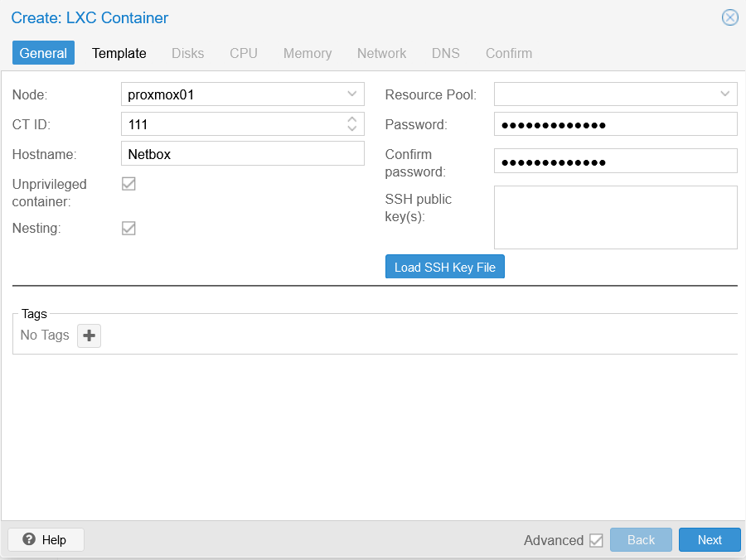Click into the Password field
This screenshot has height=560, width=746.
[x=616, y=124]
